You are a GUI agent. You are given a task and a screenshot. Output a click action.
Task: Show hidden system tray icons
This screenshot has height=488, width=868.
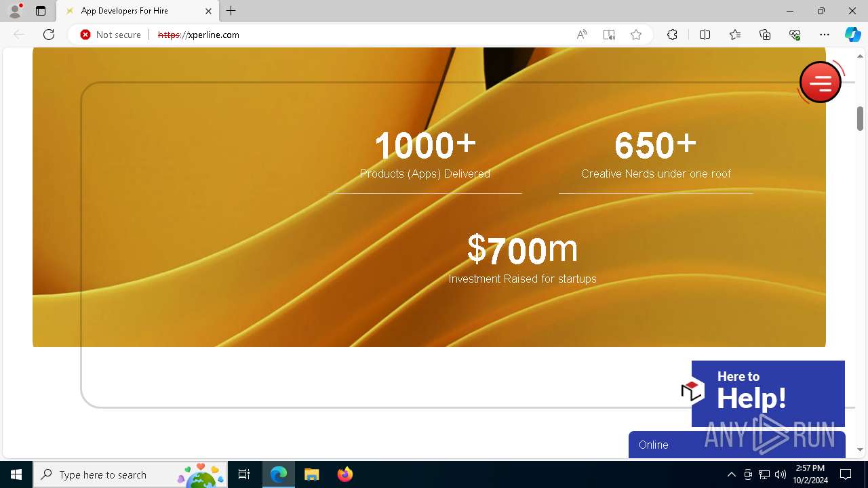tap(731, 474)
